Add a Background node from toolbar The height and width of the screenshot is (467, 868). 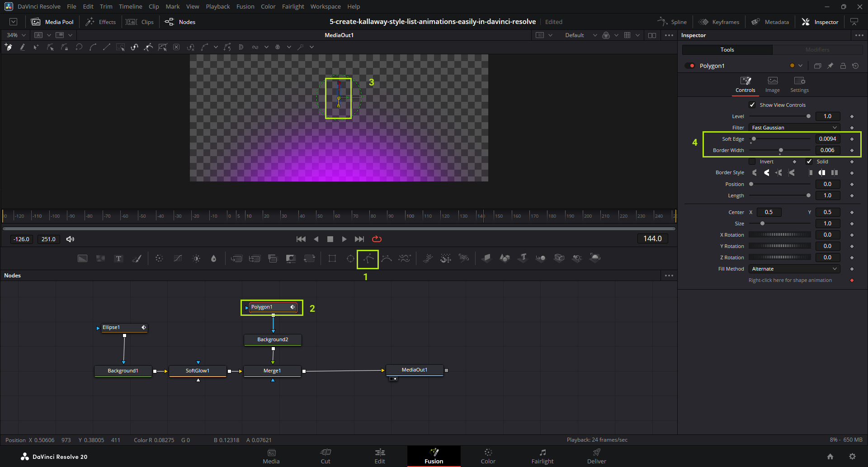[82, 258]
